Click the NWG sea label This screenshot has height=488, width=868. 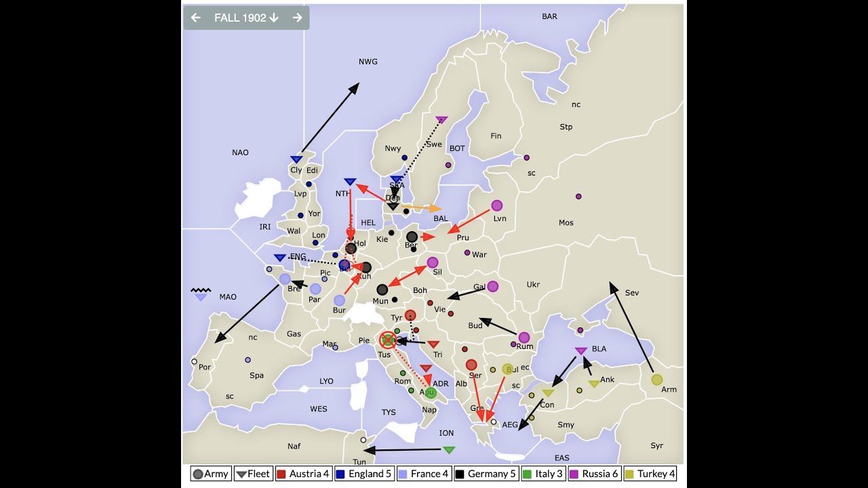368,62
